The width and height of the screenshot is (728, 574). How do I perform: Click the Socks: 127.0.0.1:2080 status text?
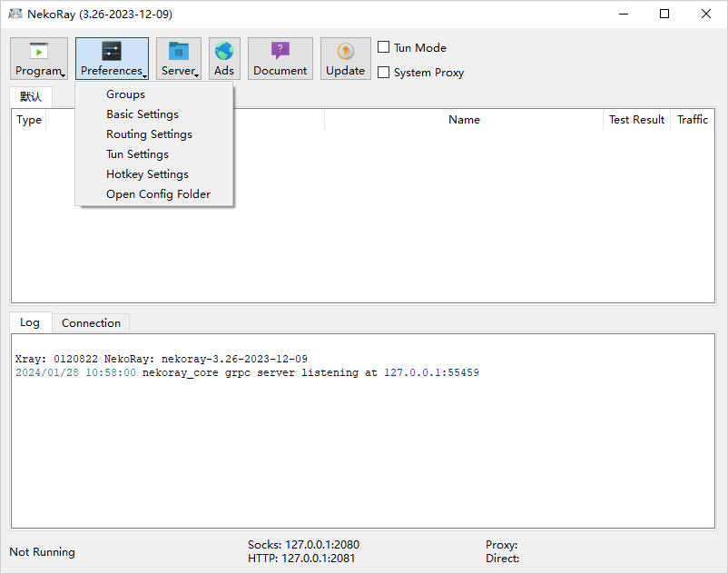[304, 545]
